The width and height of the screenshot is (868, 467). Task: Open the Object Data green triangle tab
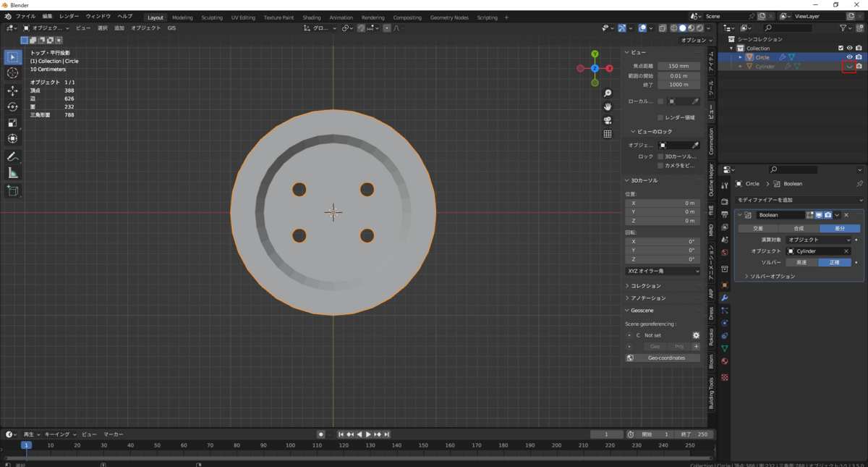[x=725, y=348]
